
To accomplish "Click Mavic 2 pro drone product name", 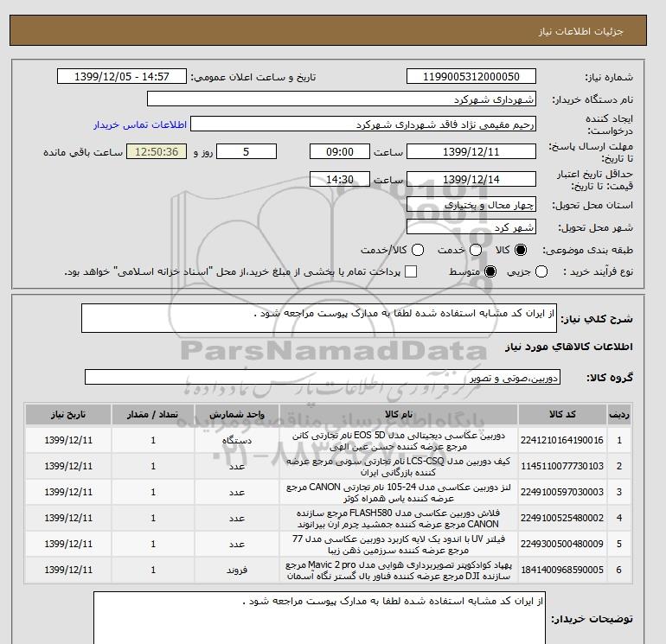I will coord(399,571).
